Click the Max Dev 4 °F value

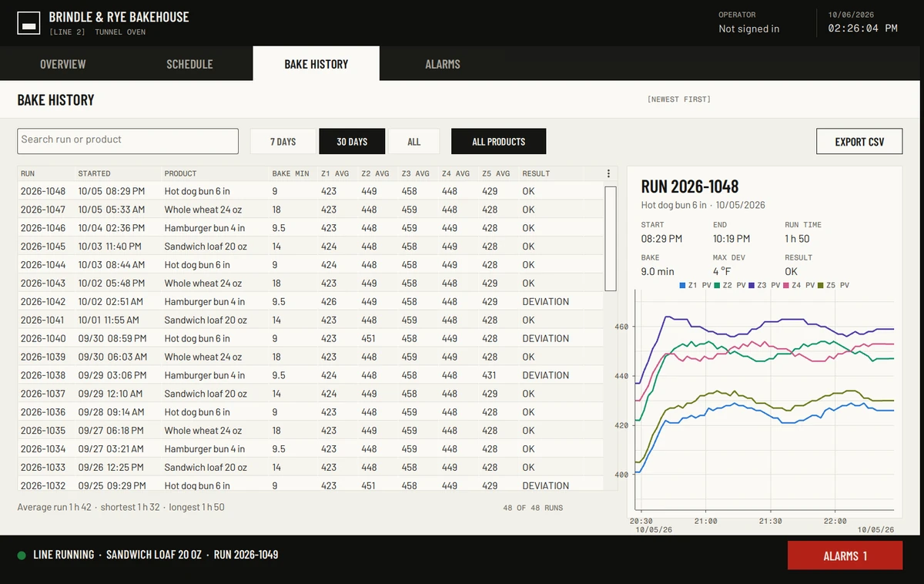tap(721, 271)
